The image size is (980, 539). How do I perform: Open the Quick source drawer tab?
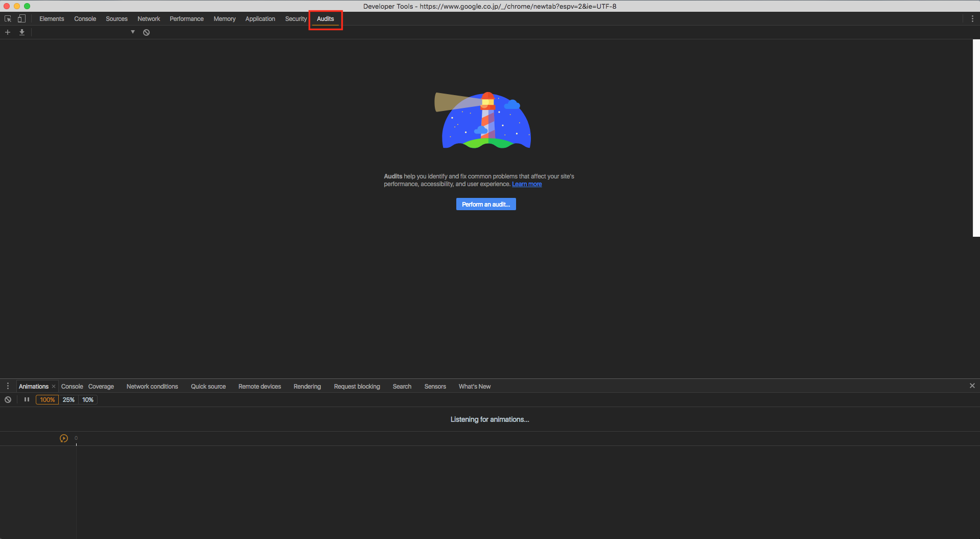click(208, 387)
